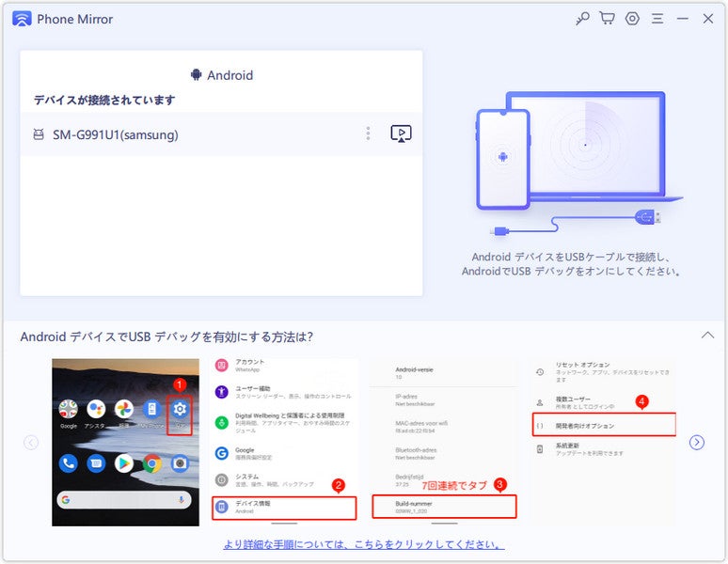Open the settings gear icon
This screenshot has height=564, width=728.
(632, 19)
